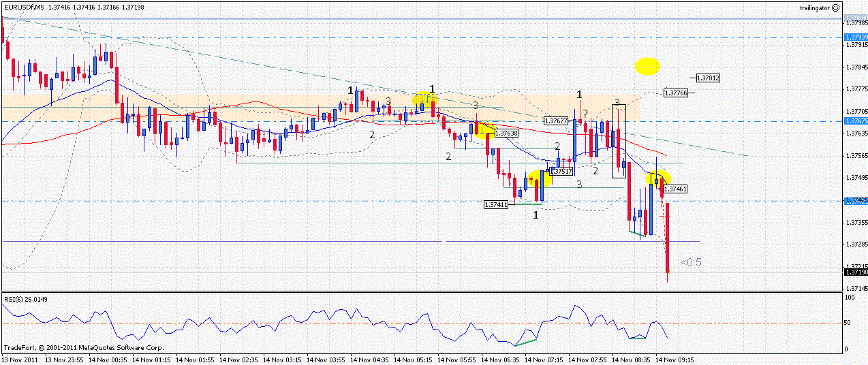The image size is (868, 365).
Task: Select the yellow ellipse above the 1.37812 label
Action: 647,66
